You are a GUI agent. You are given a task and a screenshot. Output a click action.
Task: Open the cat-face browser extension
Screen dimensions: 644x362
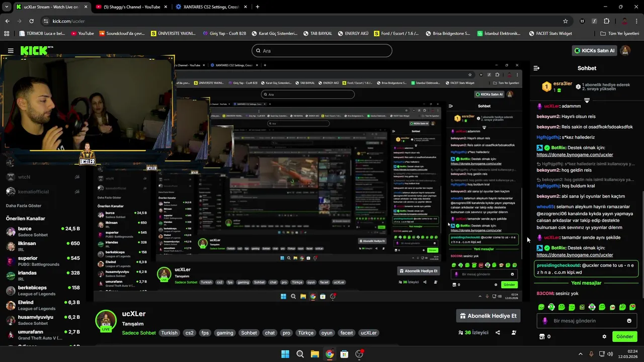582,21
